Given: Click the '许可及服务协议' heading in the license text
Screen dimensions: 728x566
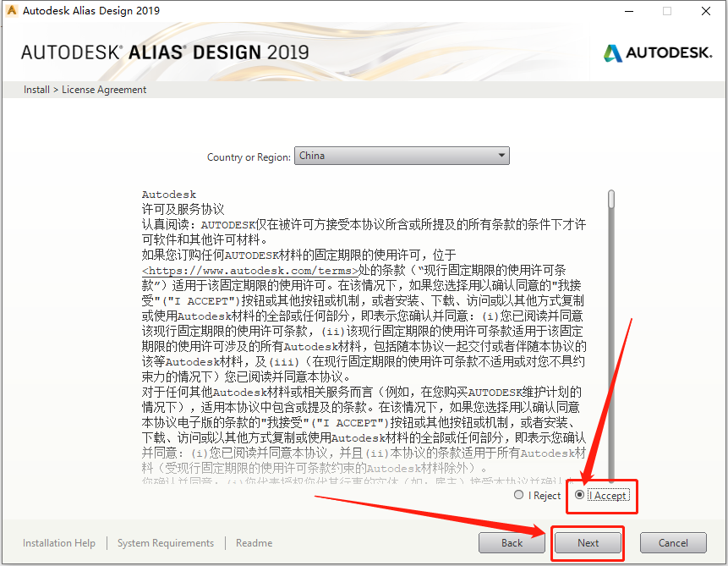Looking at the screenshot, I should 183,209.
